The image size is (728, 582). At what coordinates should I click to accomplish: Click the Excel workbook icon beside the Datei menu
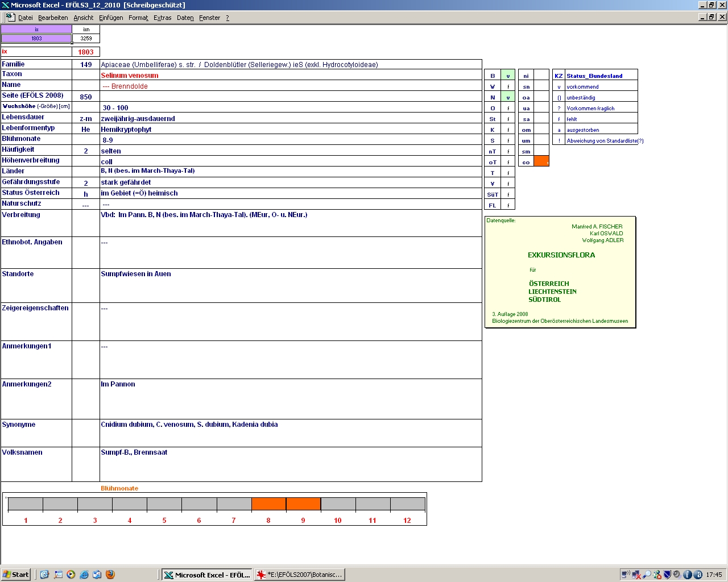click(x=10, y=17)
